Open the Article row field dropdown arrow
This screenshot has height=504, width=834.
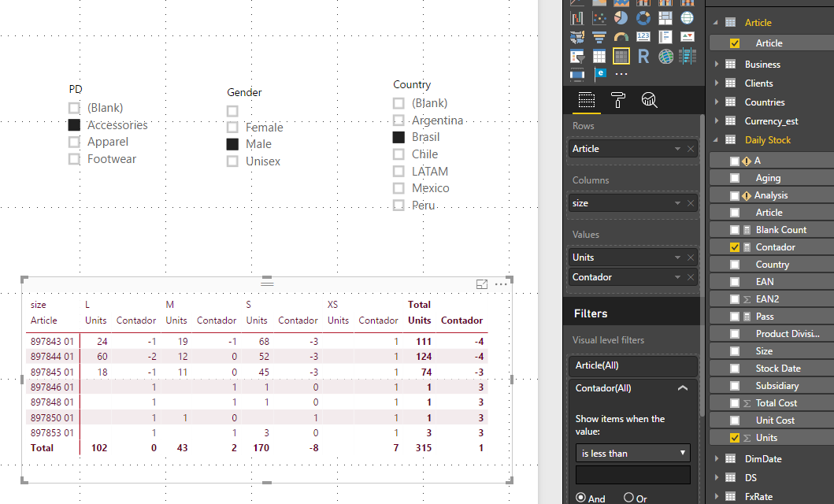(677, 149)
